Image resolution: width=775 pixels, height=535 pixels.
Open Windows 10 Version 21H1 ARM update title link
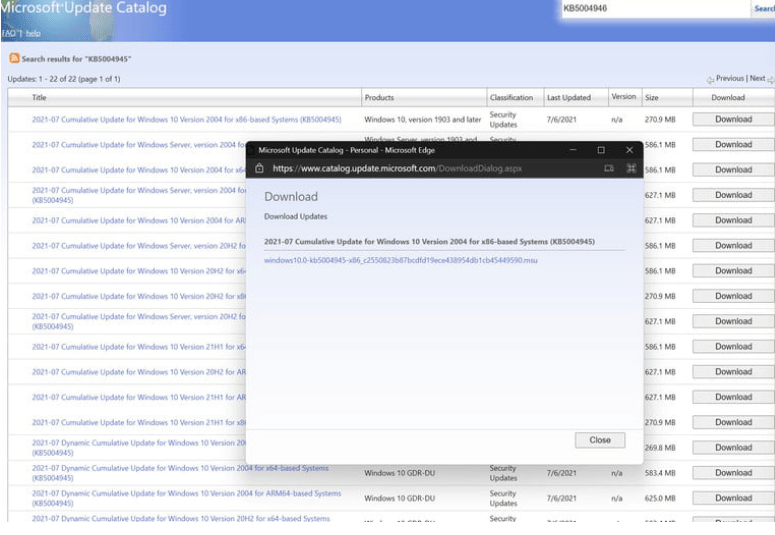coord(139,397)
